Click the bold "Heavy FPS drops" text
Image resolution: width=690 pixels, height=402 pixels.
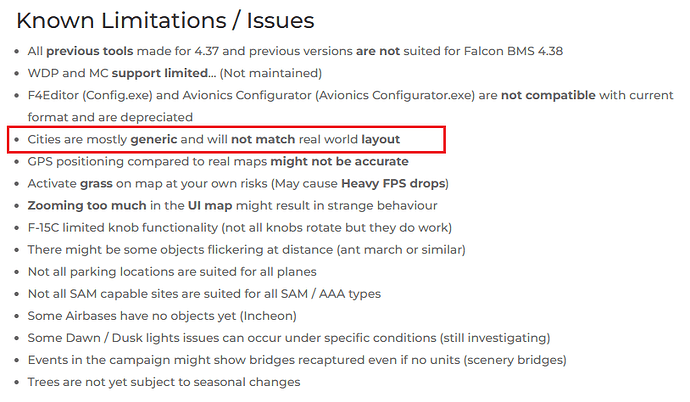pos(393,183)
